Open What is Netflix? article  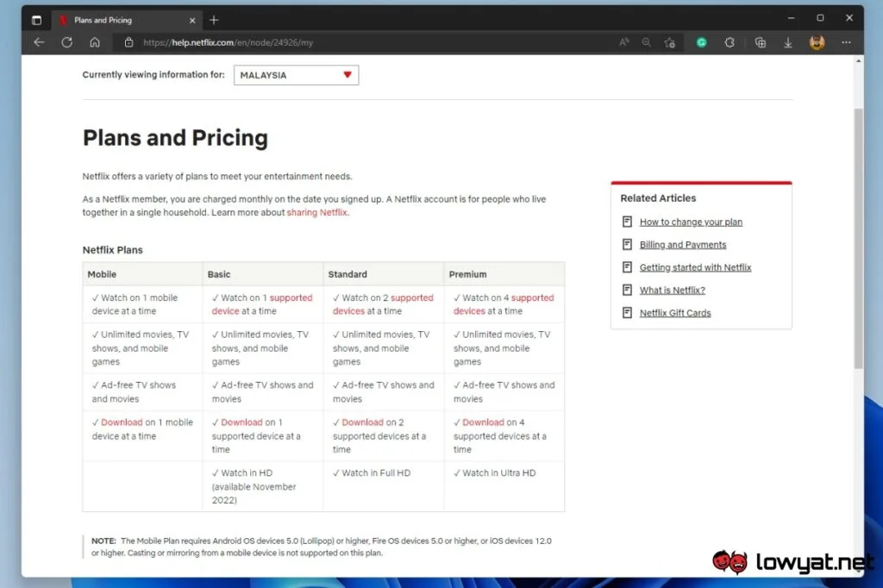click(x=673, y=290)
